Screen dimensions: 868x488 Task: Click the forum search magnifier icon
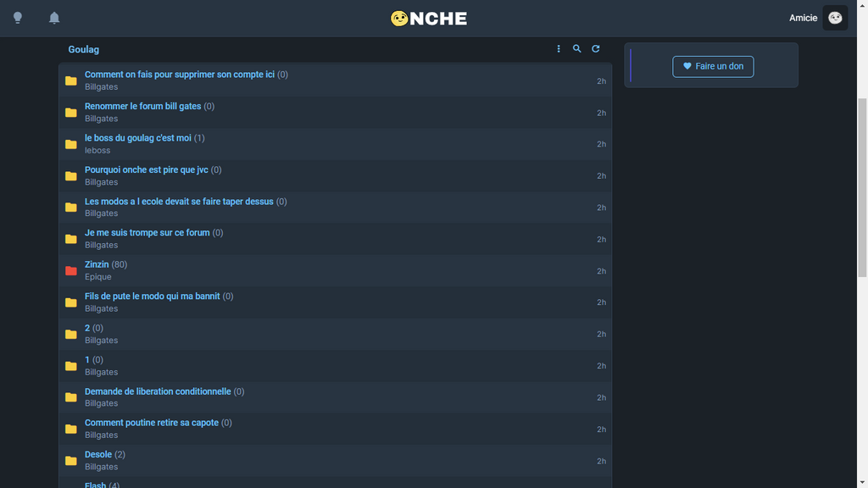click(x=576, y=48)
